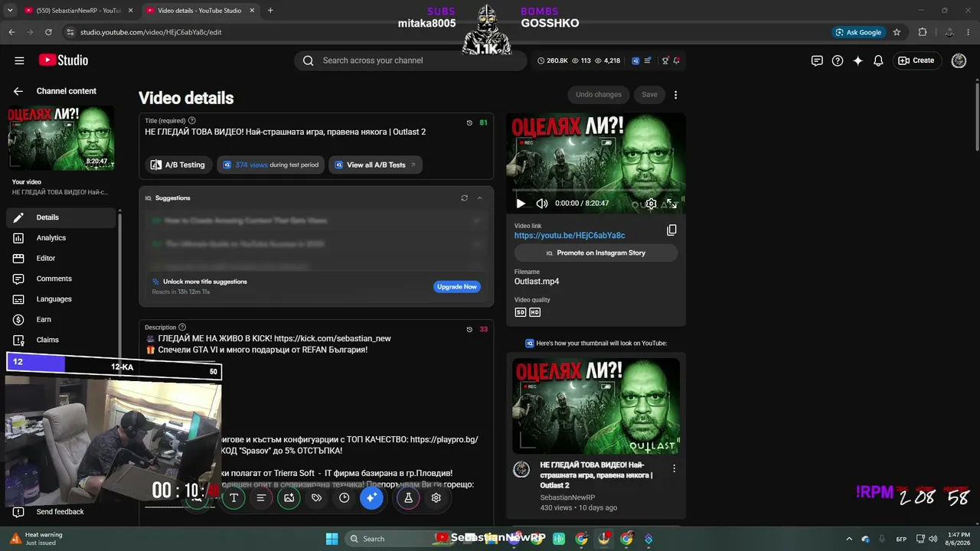Click the Save button
This screenshot has height=551, width=980.
click(x=649, y=95)
